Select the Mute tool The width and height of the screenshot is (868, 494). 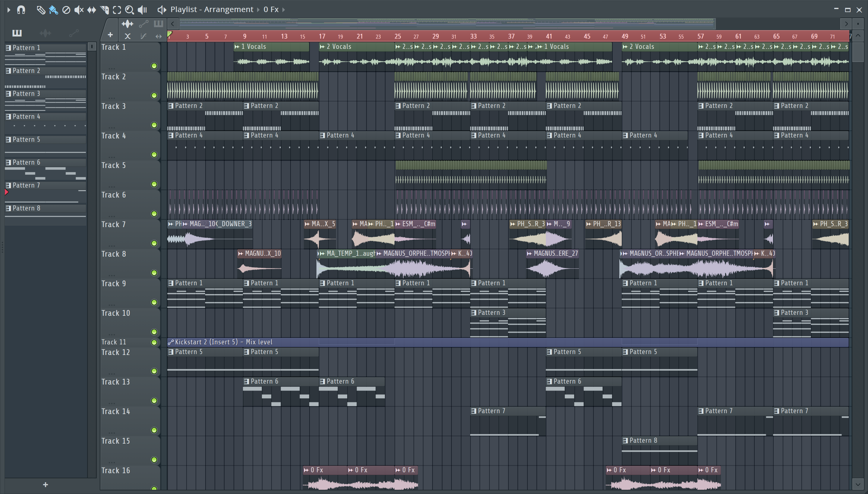[x=79, y=10]
